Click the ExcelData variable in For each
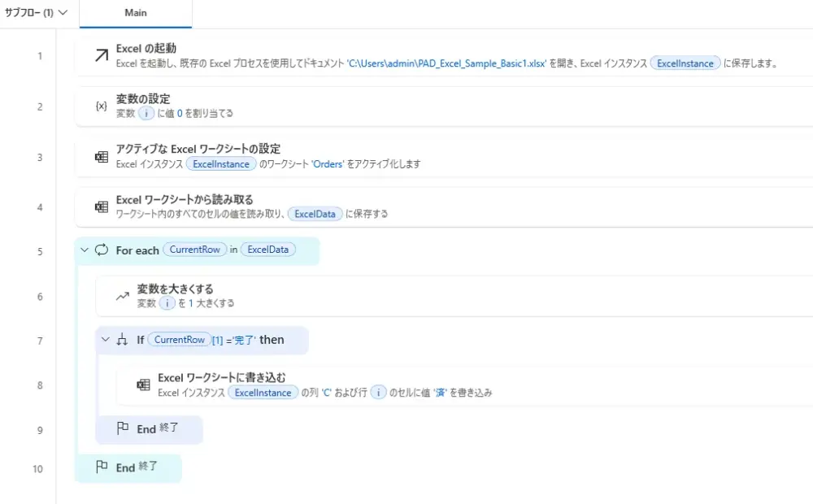Screen dimensions: 813x504 tap(267, 250)
